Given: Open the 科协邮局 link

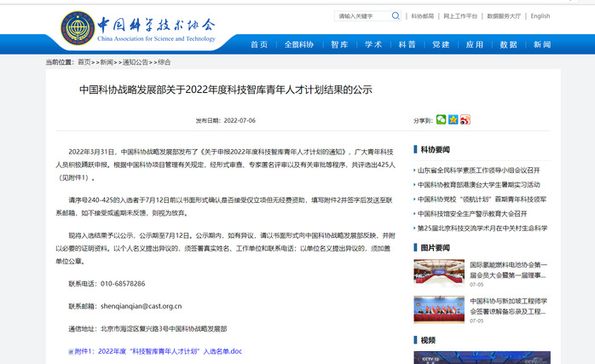Looking at the screenshot, I should tap(422, 16).
